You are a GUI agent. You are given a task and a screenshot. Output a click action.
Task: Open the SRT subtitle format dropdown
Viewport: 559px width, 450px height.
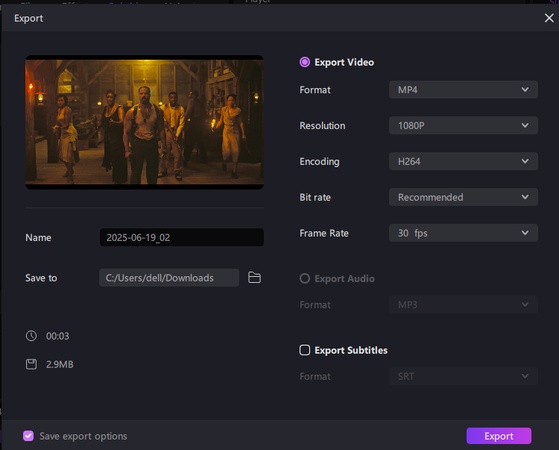tap(463, 376)
